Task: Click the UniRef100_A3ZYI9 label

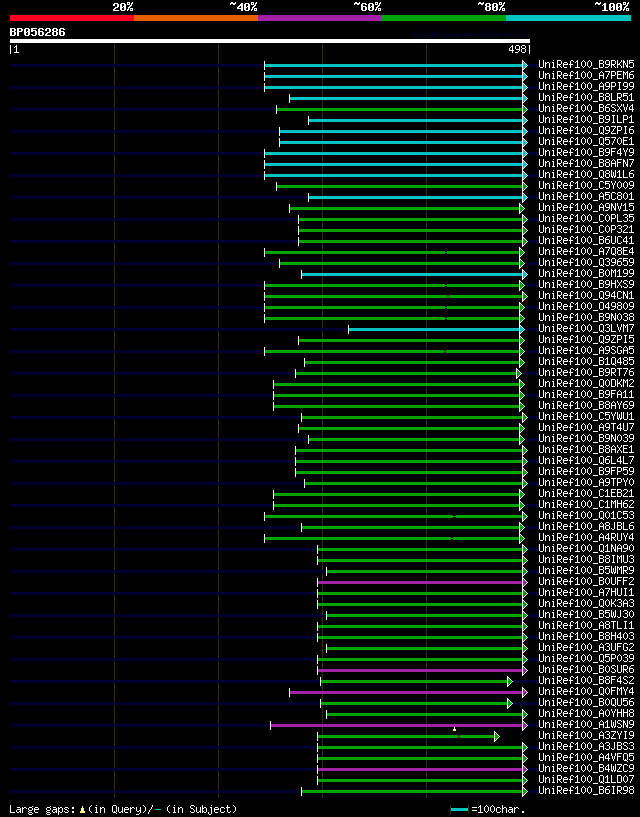Action: [x=586, y=735]
